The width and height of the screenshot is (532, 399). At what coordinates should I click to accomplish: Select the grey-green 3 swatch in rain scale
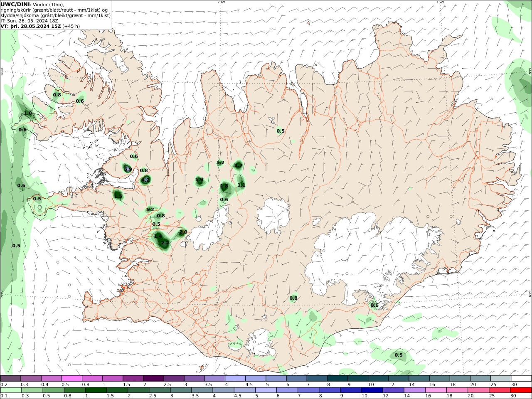(x=180, y=390)
